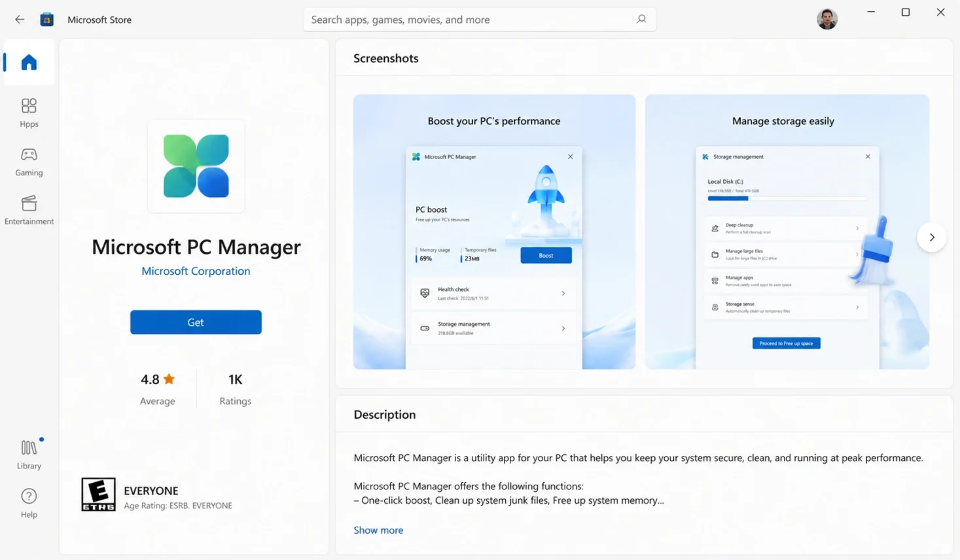The width and height of the screenshot is (960, 560).
Task: Click the orange rating star
Action: click(x=169, y=379)
